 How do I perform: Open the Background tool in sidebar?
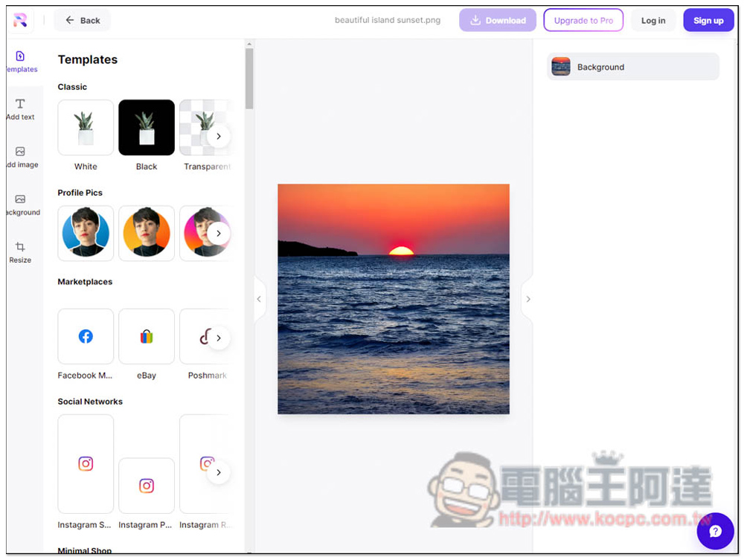pyautogui.click(x=22, y=205)
